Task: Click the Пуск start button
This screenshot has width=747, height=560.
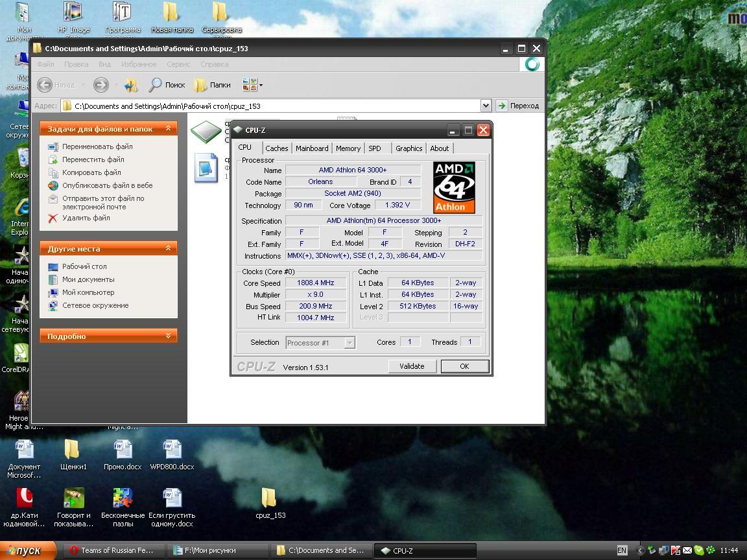Action: [28, 550]
